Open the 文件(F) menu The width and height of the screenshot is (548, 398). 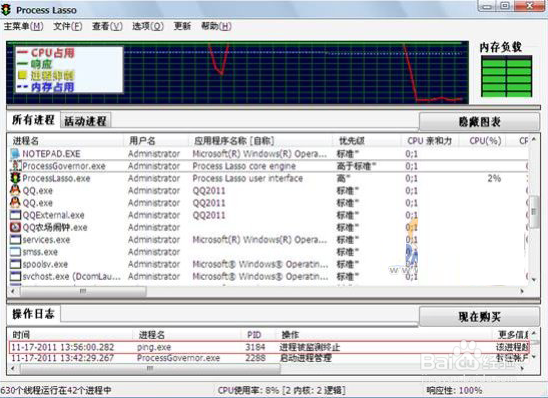click(68, 26)
